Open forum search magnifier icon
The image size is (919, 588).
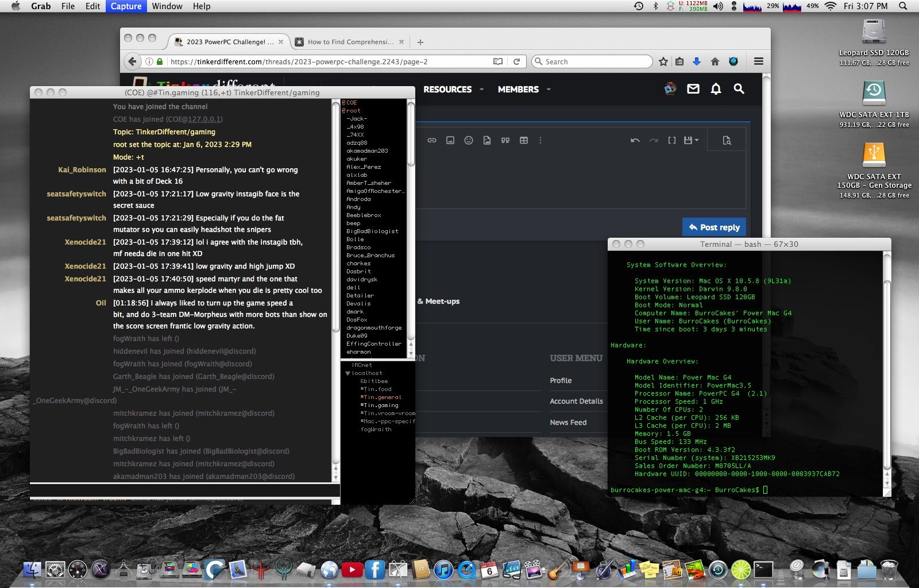click(x=739, y=89)
